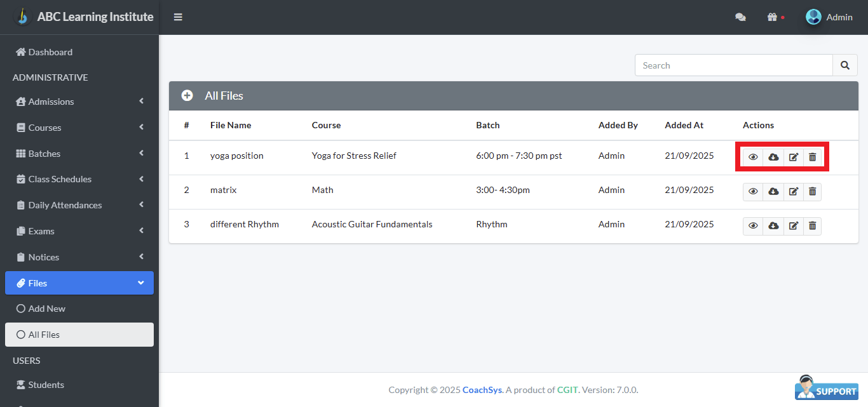The image size is (868, 407).
Task: View the matrix file with eye icon
Action: [x=753, y=191]
